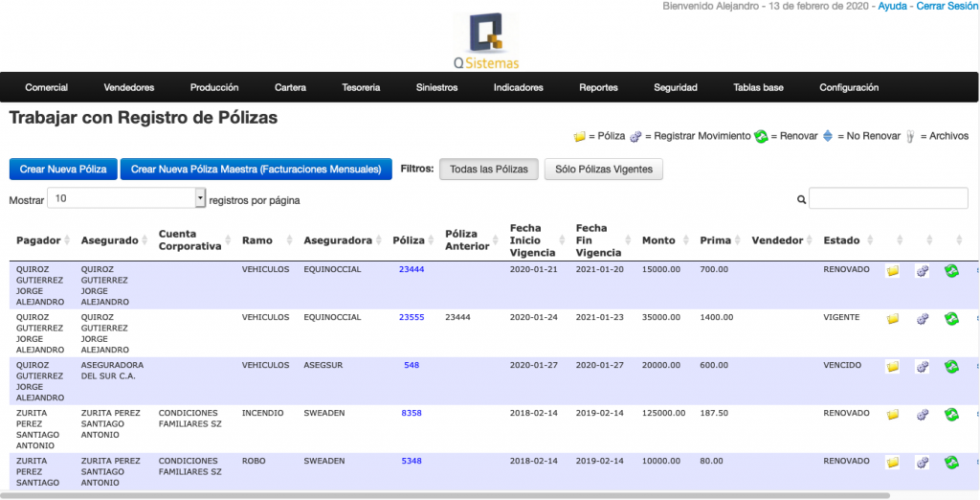Select VENCIDO status cell

[x=842, y=365]
